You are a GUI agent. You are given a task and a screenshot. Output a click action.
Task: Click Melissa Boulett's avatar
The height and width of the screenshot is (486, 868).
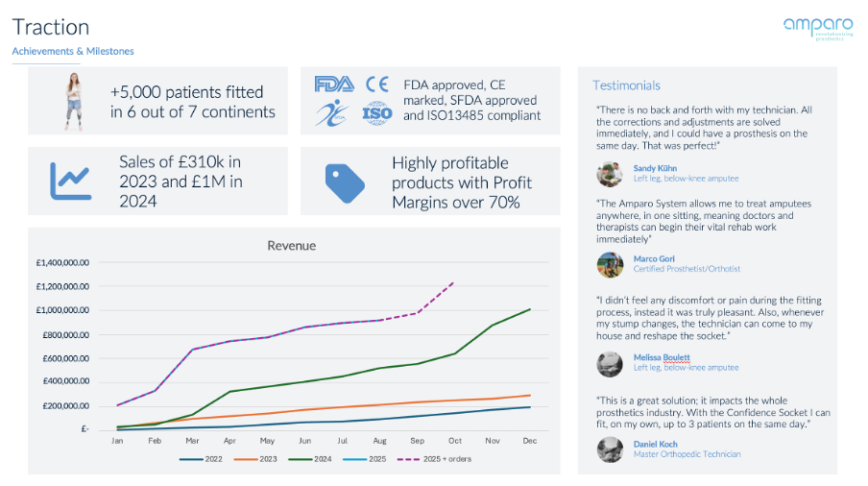click(x=609, y=363)
